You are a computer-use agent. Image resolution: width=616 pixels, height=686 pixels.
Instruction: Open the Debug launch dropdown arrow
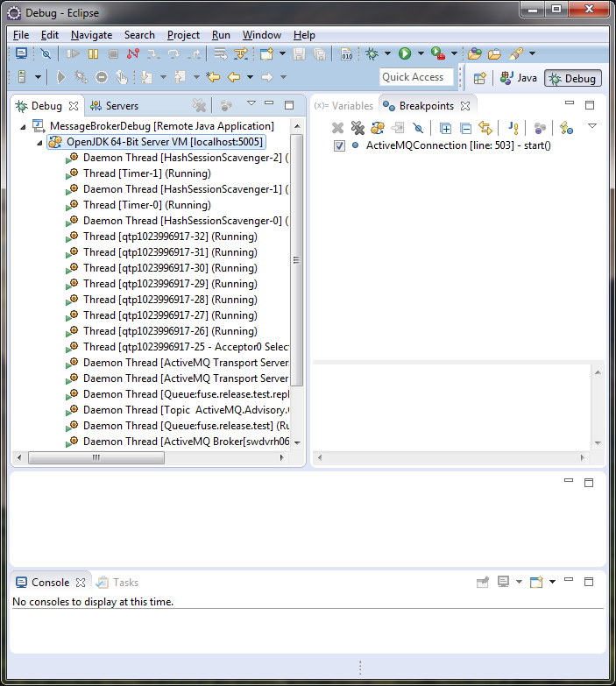tap(387, 53)
